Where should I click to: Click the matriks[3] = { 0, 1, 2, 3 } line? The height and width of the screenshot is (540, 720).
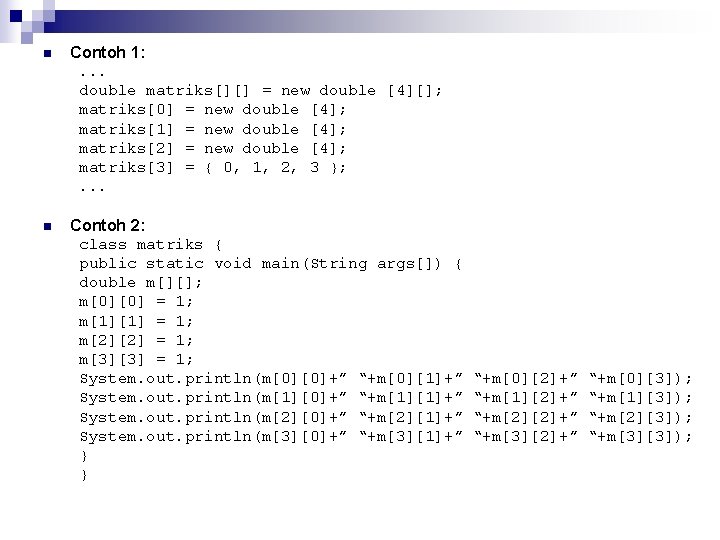pyautogui.click(x=212, y=168)
